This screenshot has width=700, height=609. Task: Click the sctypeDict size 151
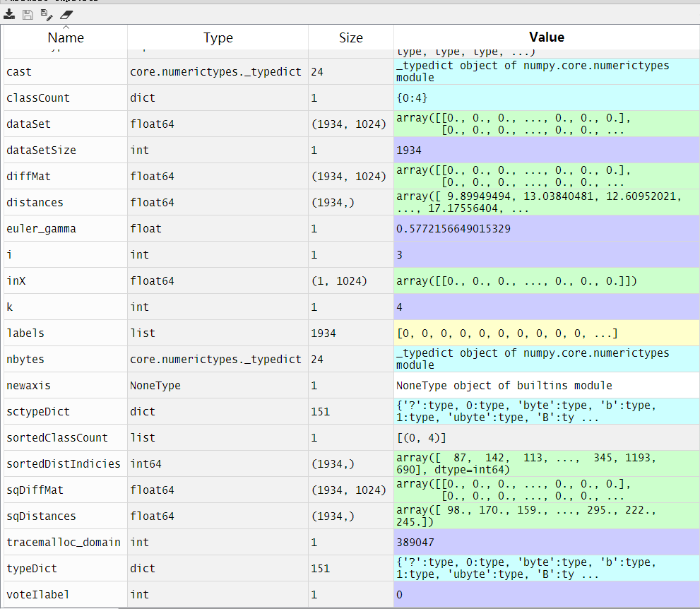(321, 412)
